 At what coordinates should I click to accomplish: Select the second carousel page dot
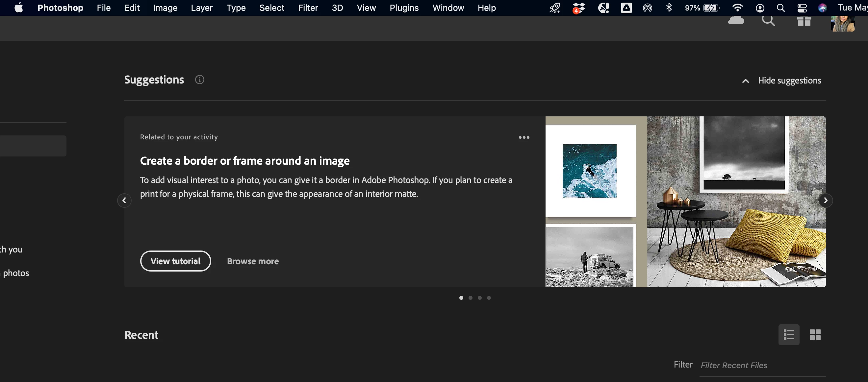471,298
